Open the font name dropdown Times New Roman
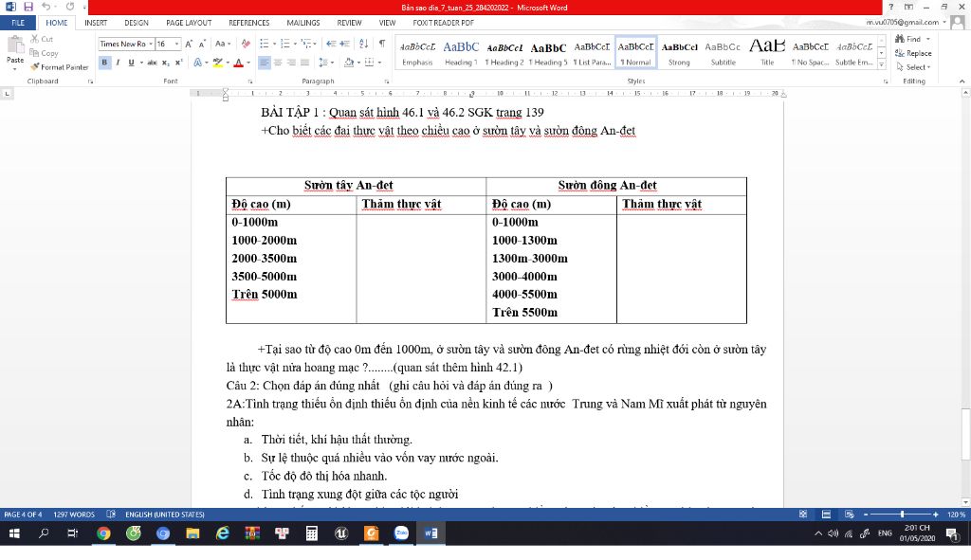The image size is (971, 560). [x=151, y=44]
